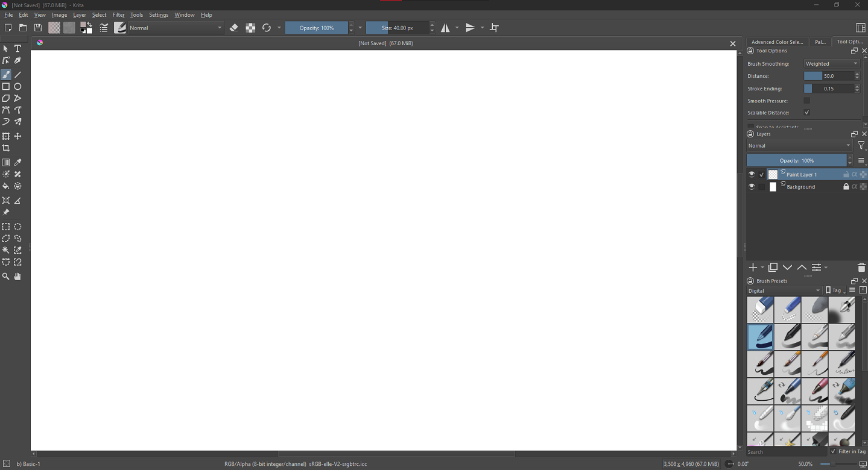Select the Ellipse shape tool
868x470 pixels.
17,87
